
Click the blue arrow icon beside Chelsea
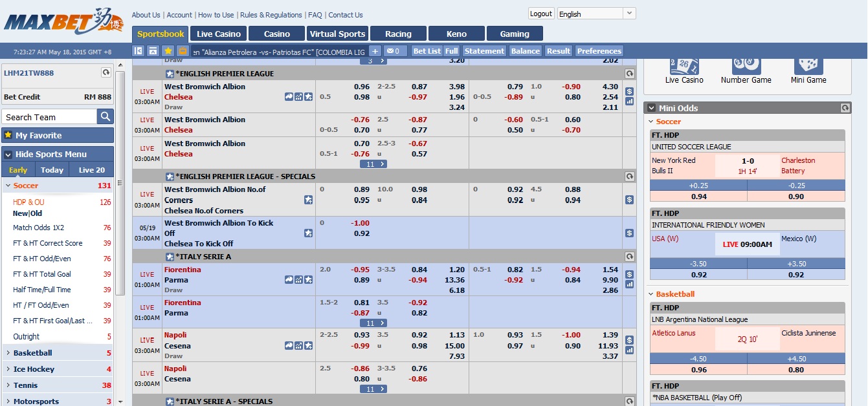[x=289, y=97]
